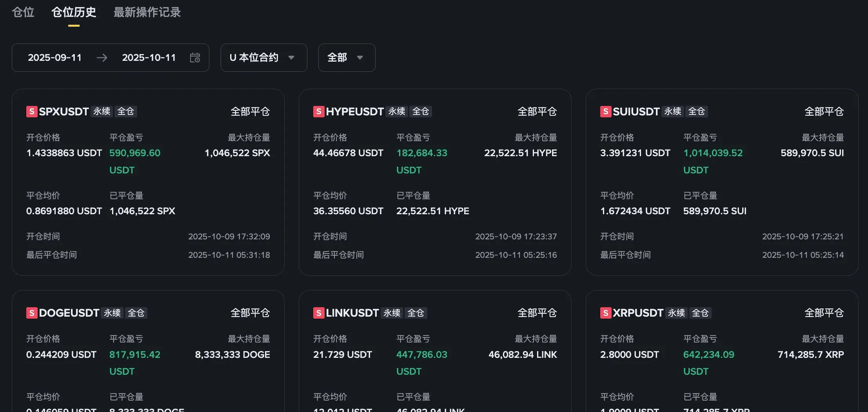
Task: Open the SPXUSDT position title
Action: [64, 111]
